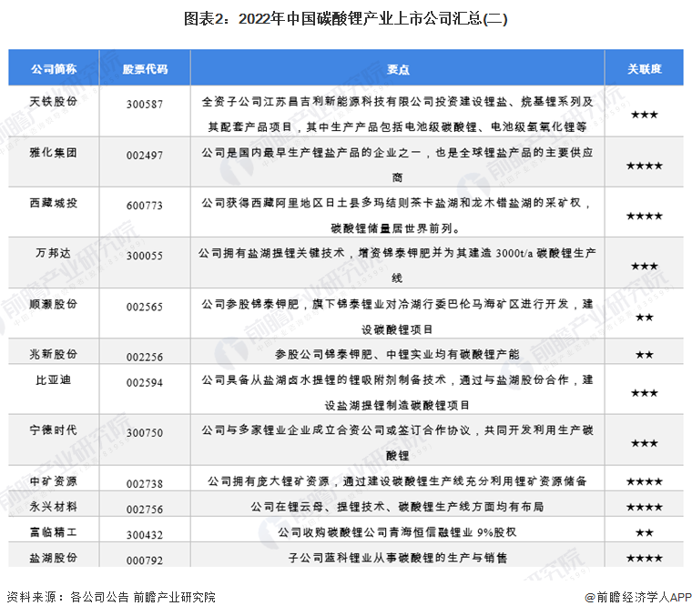Click the star rating for 天铁股份

coord(645,115)
